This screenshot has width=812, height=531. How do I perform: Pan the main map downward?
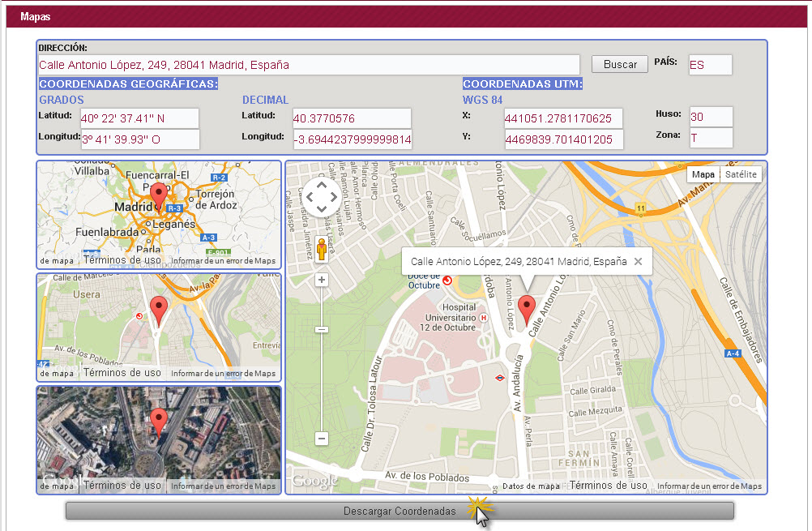pos(322,209)
